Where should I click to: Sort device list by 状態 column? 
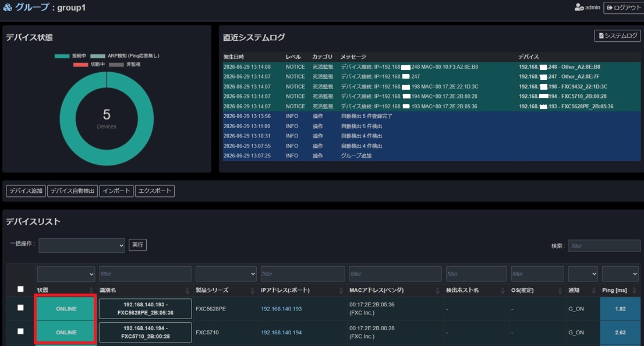coord(91,290)
